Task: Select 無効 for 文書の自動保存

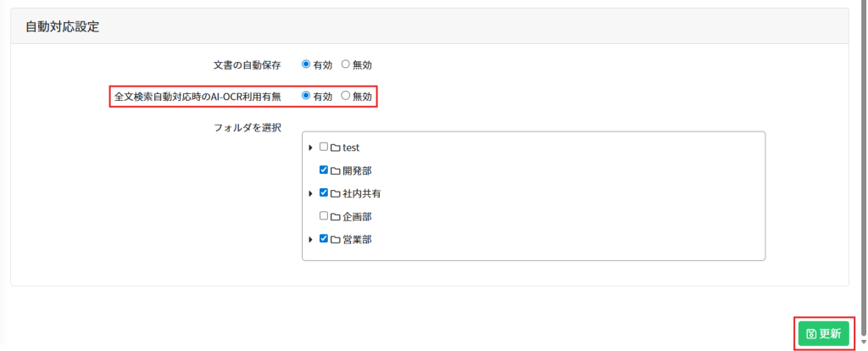Action: click(345, 64)
